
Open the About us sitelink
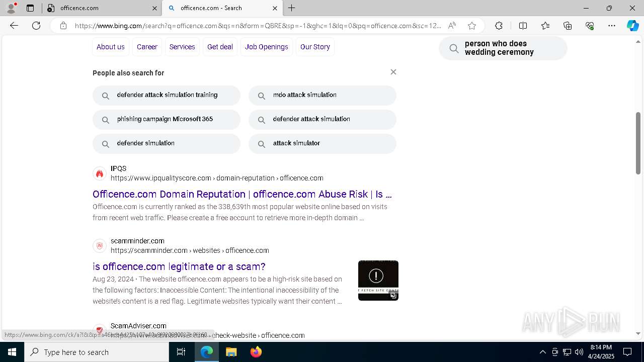[x=111, y=47]
